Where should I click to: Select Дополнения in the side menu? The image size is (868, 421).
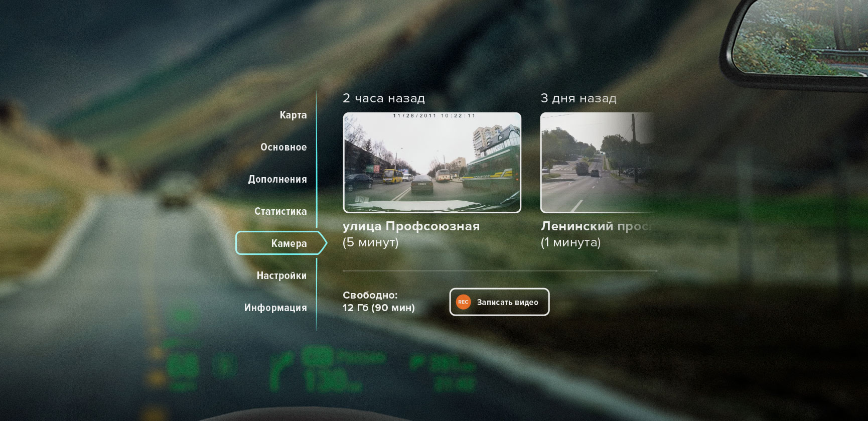click(277, 179)
